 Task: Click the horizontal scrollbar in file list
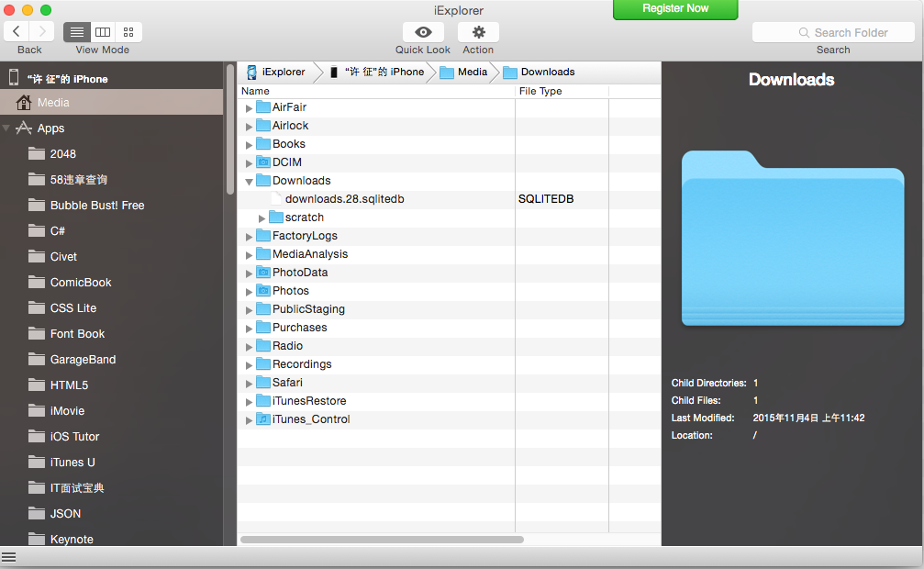click(x=382, y=540)
